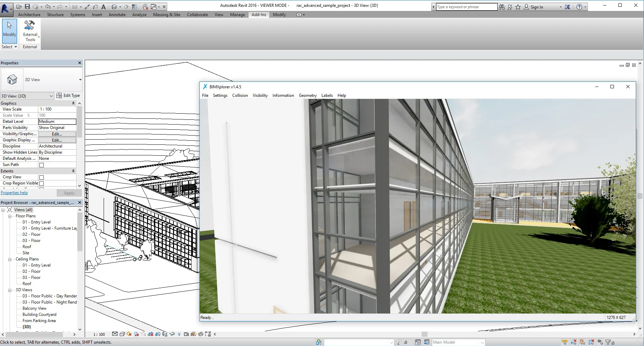Click the keyword search field
Image resolution: width=644 pixels, height=346 pixels.
(x=464, y=7)
